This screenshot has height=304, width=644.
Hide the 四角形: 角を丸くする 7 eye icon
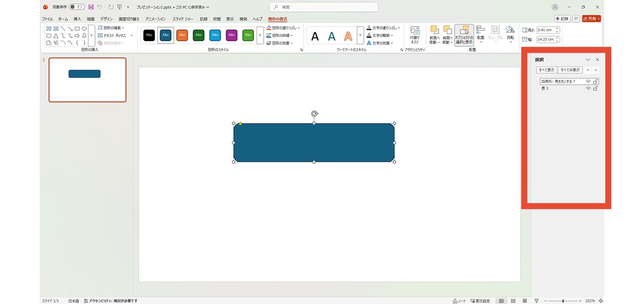tap(588, 81)
